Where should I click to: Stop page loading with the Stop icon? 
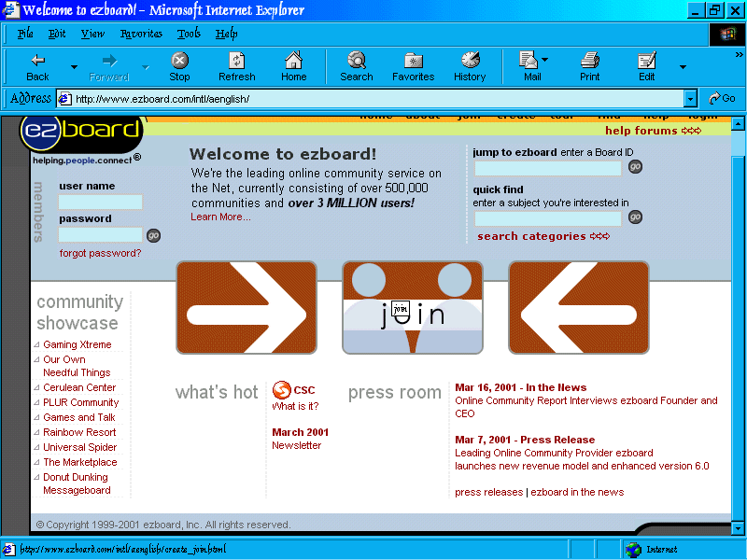click(179, 67)
